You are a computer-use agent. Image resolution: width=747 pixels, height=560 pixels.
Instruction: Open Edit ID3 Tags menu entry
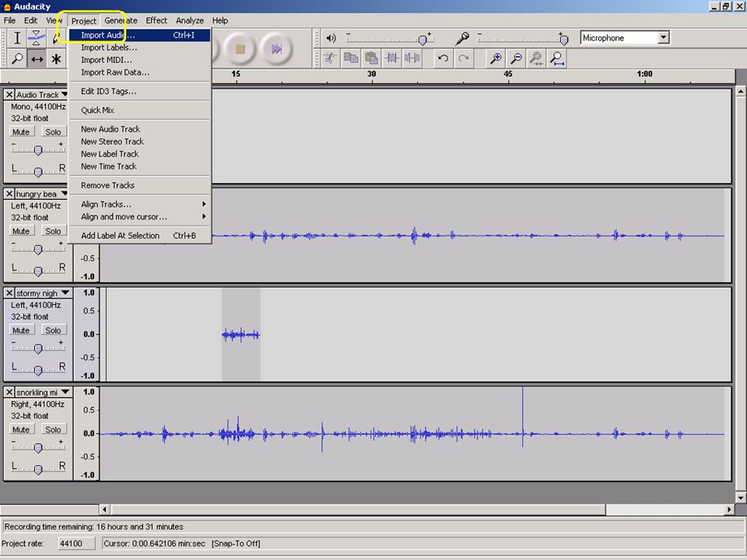pyautogui.click(x=139, y=92)
